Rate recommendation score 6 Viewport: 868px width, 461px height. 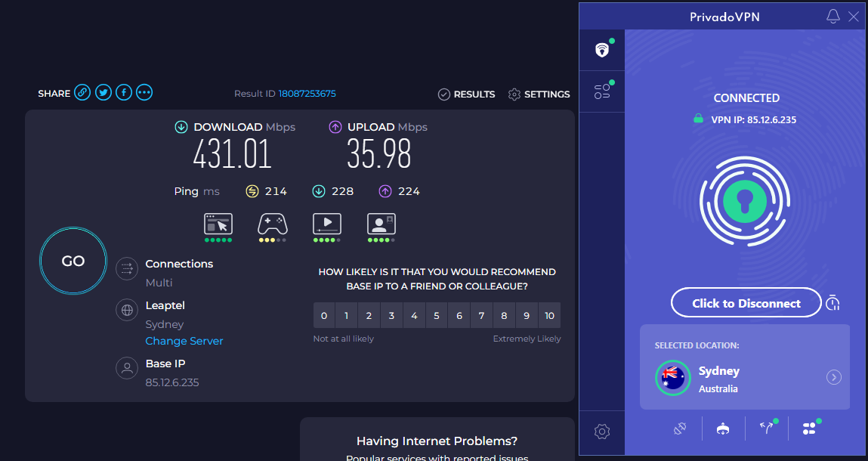tap(459, 315)
